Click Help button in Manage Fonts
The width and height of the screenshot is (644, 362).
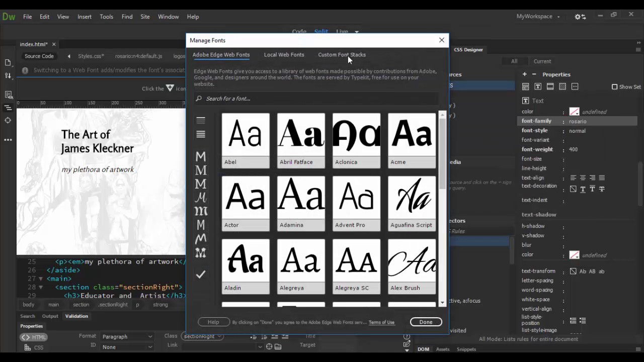[213, 322]
